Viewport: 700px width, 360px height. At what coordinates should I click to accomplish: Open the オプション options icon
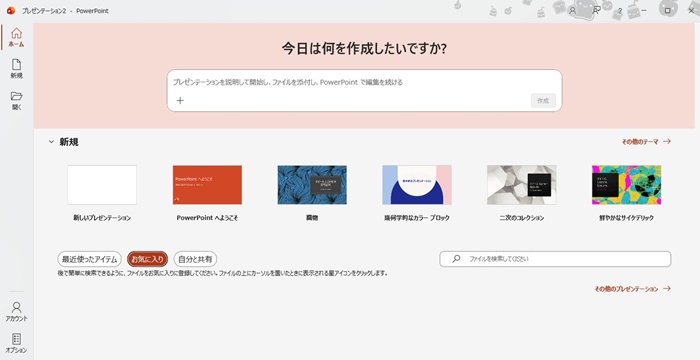(x=17, y=343)
